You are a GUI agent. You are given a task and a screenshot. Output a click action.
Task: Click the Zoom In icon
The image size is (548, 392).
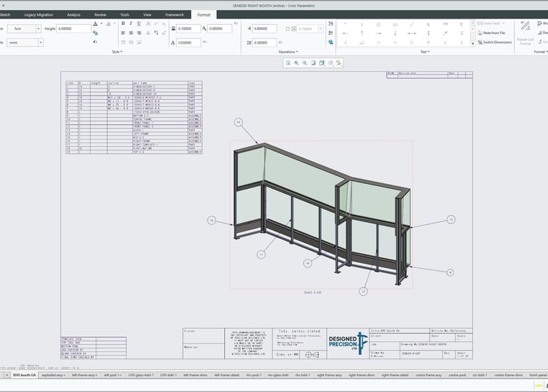[x=296, y=63]
